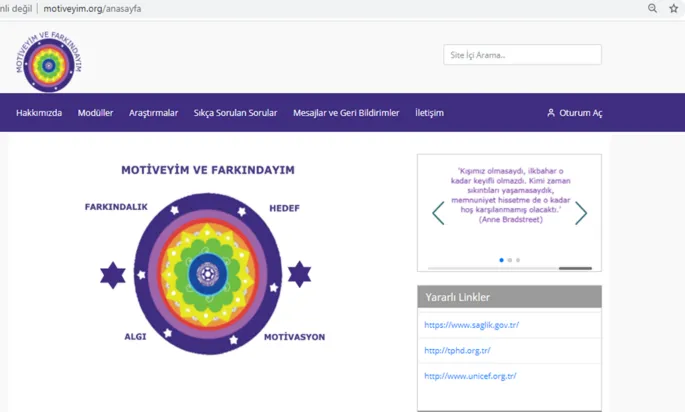
Task: Go to Araştırmalar page
Action: point(153,113)
